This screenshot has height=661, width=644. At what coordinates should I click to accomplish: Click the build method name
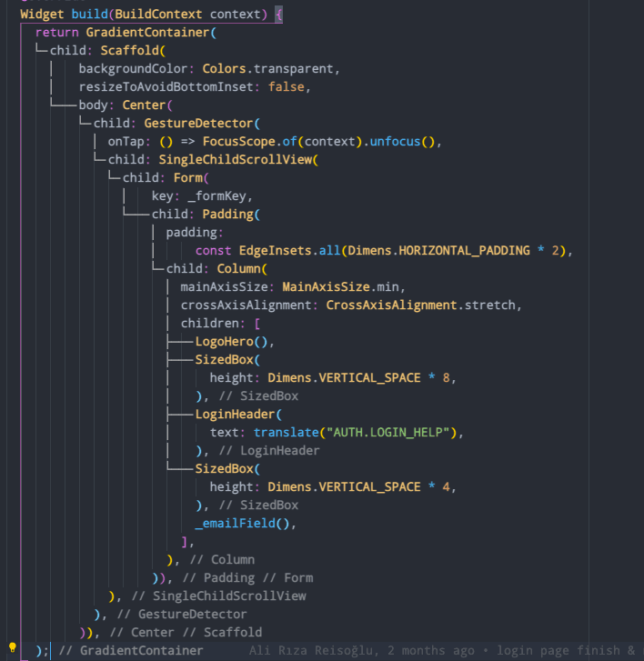pos(89,14)
